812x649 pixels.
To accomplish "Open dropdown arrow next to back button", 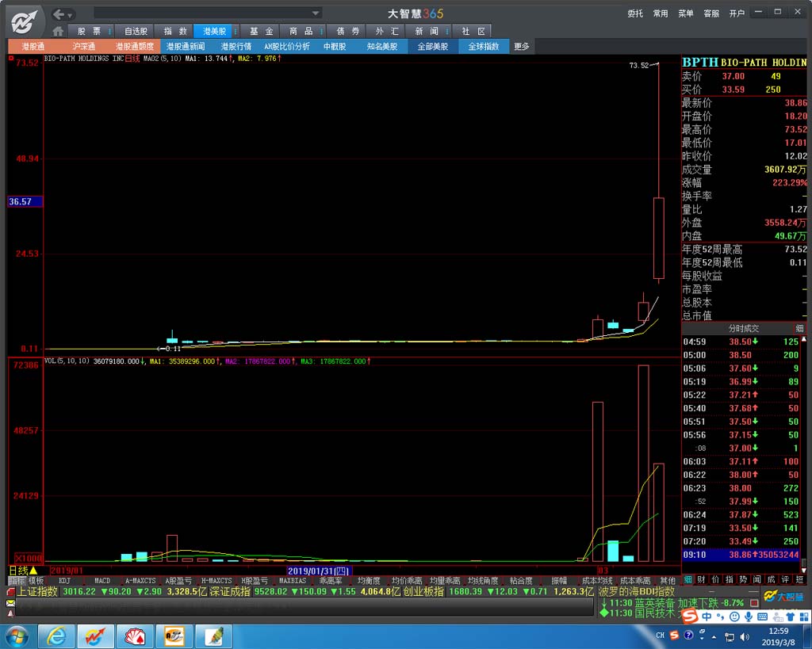I will point(71,15).
